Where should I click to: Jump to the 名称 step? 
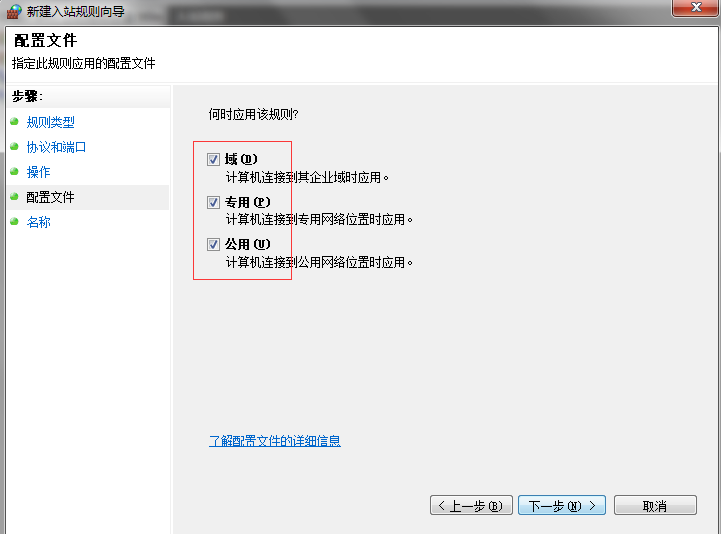39,222
